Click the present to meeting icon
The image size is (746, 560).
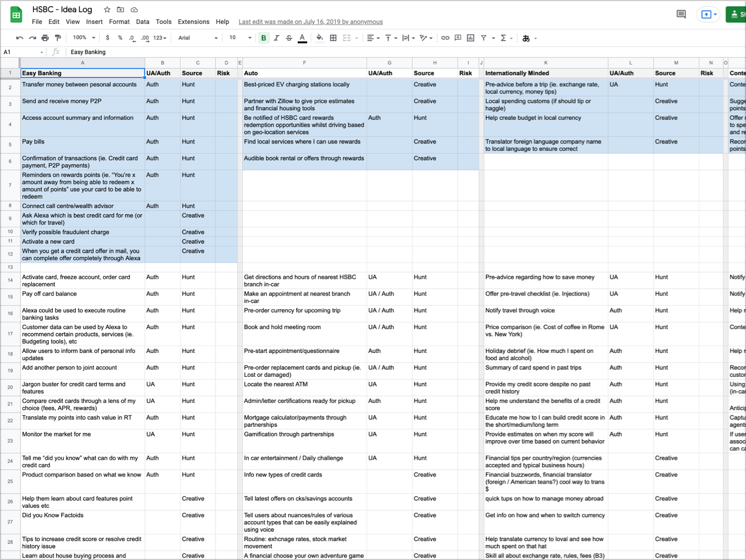point(706,14)
